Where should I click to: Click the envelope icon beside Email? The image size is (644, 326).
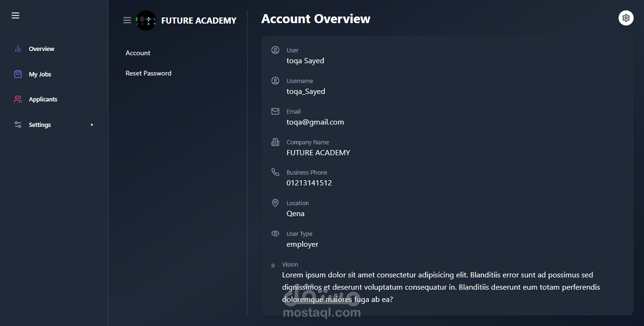[x=275, y=111]
